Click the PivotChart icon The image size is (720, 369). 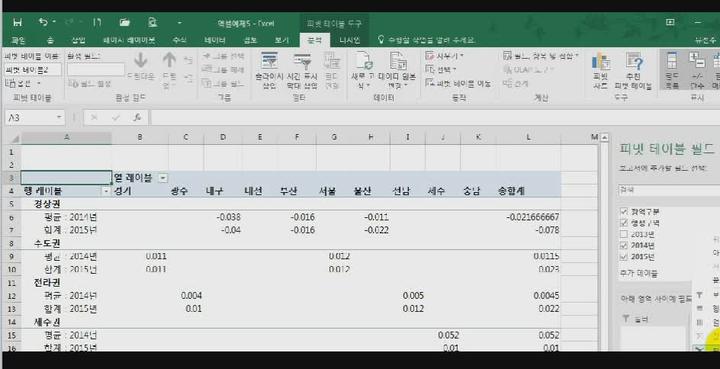[x=601, y=62]
